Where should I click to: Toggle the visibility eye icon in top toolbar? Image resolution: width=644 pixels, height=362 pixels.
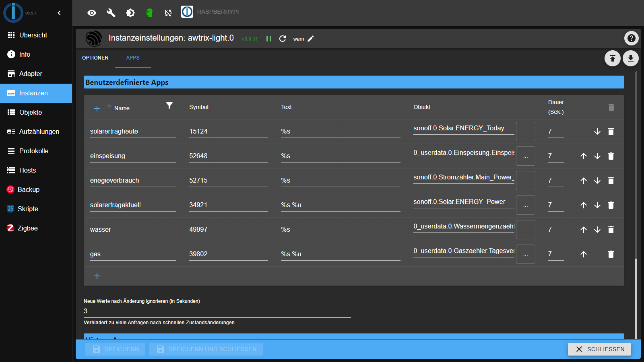(x=92, y=13)
